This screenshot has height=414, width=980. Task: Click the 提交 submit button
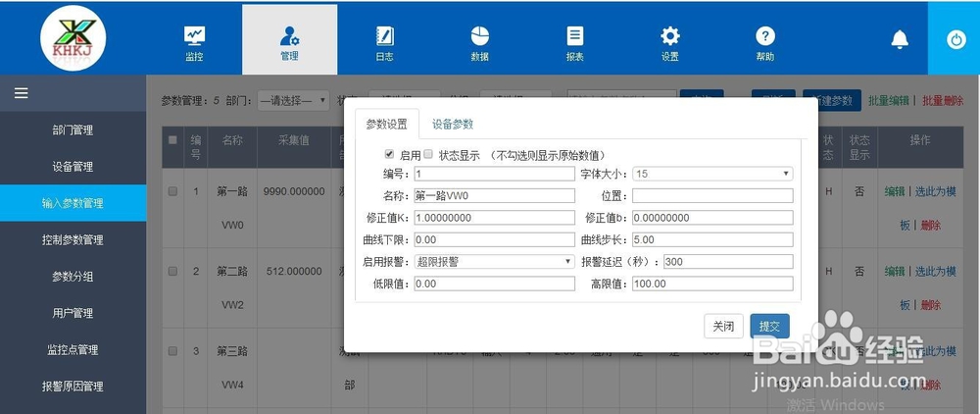pyautogui.click(x=769, y=326)
